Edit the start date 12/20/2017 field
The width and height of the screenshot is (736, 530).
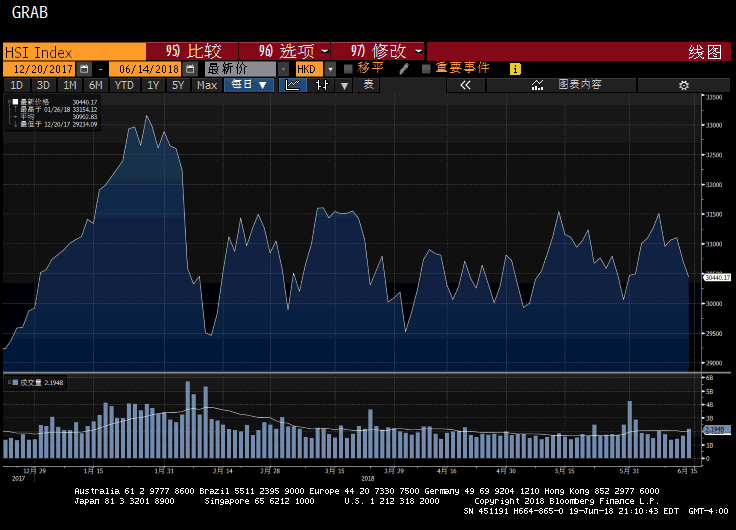[x=39, y=69]
